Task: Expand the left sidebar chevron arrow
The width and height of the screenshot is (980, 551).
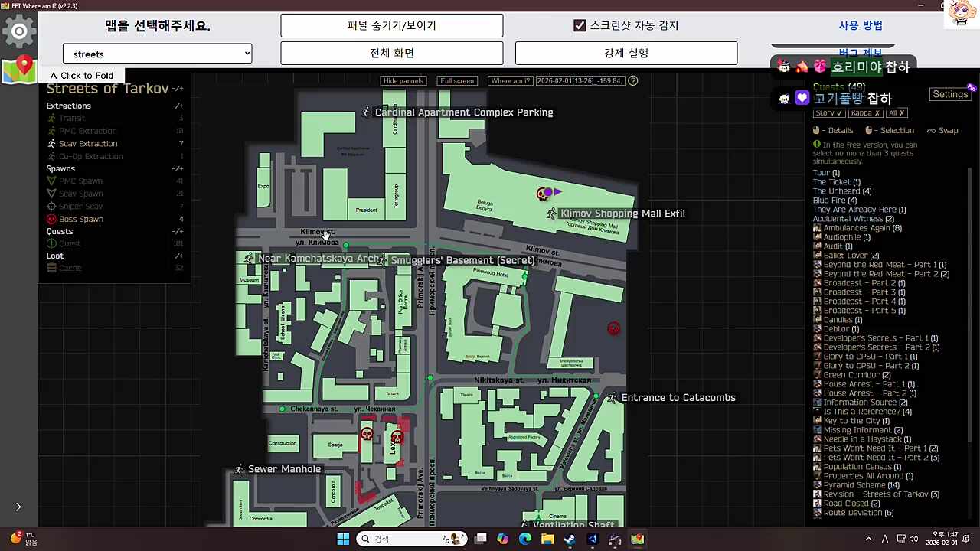Action: click(x=18, y=507)
